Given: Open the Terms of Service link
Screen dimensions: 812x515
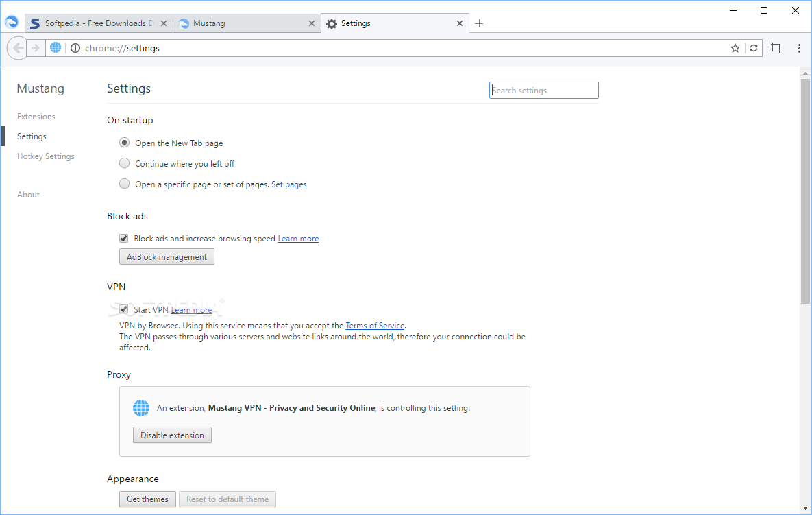Looking at the screenshot, I should pos(375,326).
